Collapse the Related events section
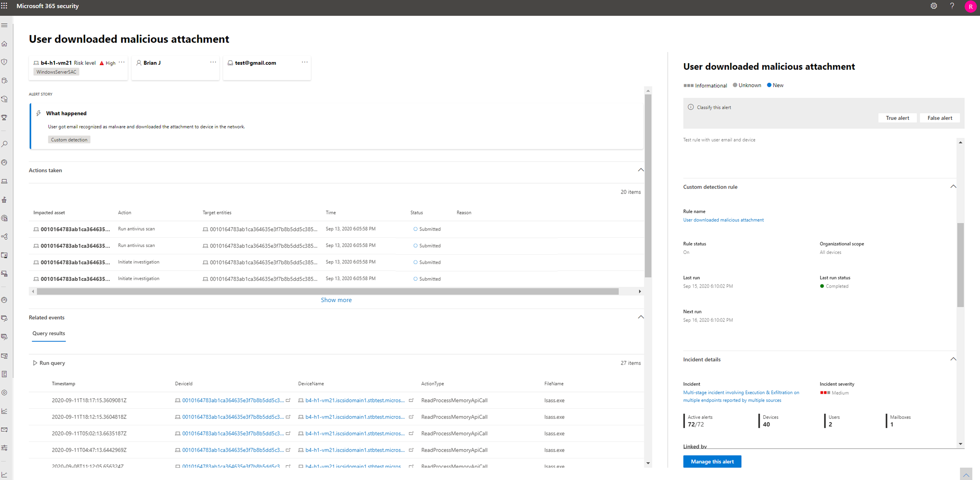 pyautogui.click(x=640, y=317)
